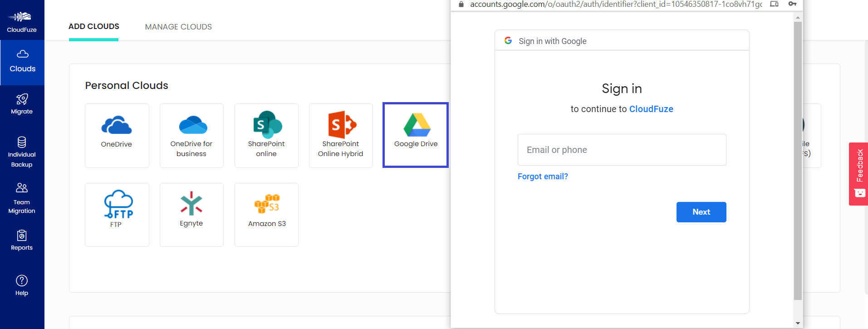Select OneDrive for business card

point(191,136)
